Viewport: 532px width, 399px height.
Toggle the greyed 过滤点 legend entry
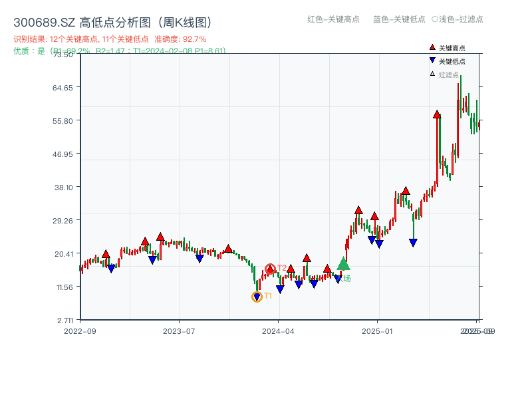tap(444, 74)
